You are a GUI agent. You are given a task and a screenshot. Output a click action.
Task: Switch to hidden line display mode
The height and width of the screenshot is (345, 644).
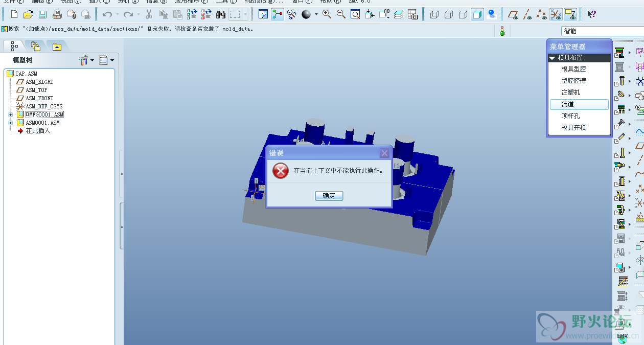point(449,14)
